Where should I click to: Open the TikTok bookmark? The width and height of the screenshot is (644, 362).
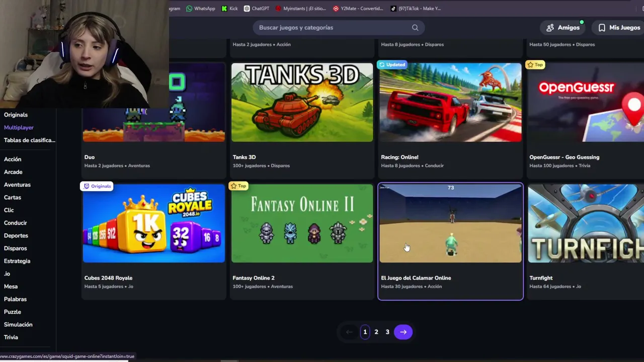(416, 9)
